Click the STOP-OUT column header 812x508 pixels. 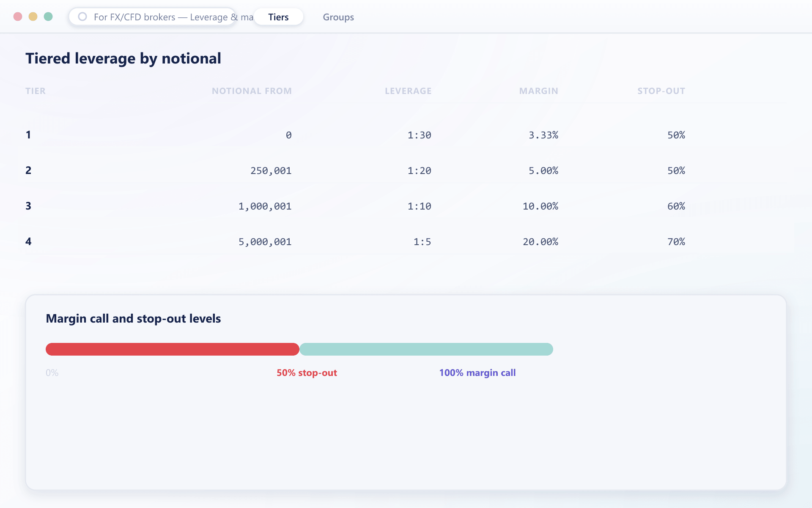pos(661,91)
